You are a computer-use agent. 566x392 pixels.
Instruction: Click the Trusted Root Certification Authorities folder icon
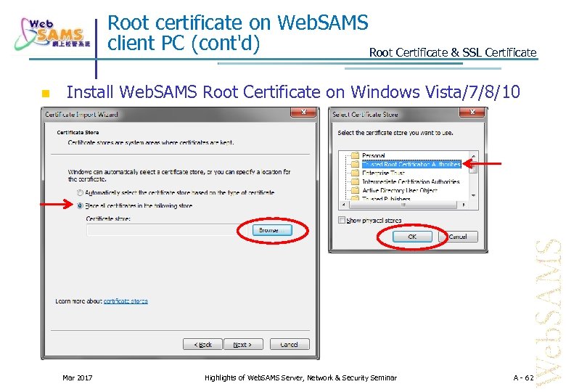(x=355, y=164)
